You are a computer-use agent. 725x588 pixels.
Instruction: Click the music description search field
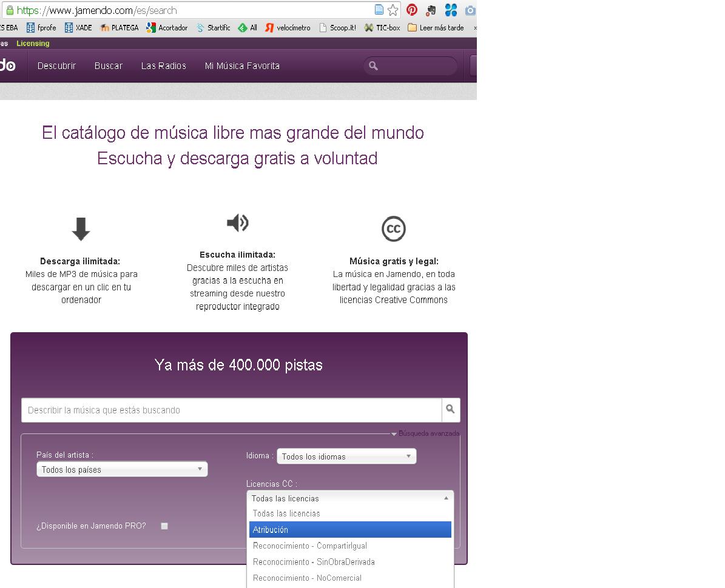pyautogui.click(x=231, y=410)
